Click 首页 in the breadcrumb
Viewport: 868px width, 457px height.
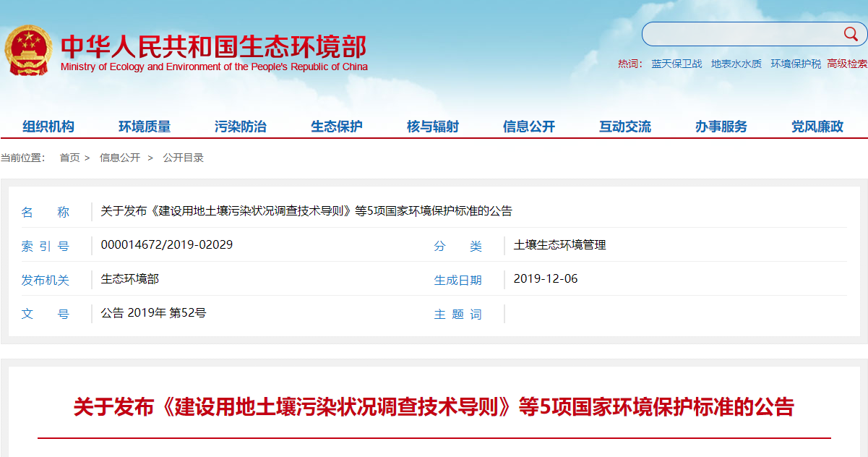pos(69,158)
